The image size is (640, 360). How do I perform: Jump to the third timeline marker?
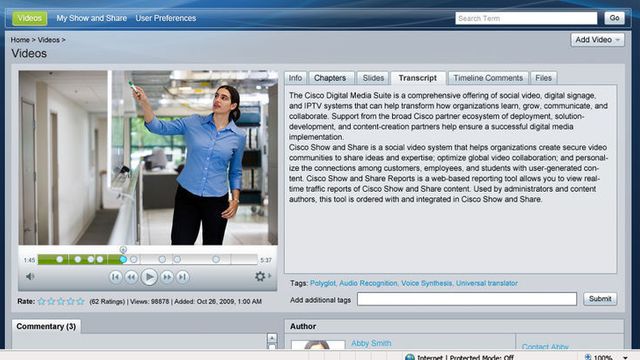pyautogui.click(x=91, y=259)
